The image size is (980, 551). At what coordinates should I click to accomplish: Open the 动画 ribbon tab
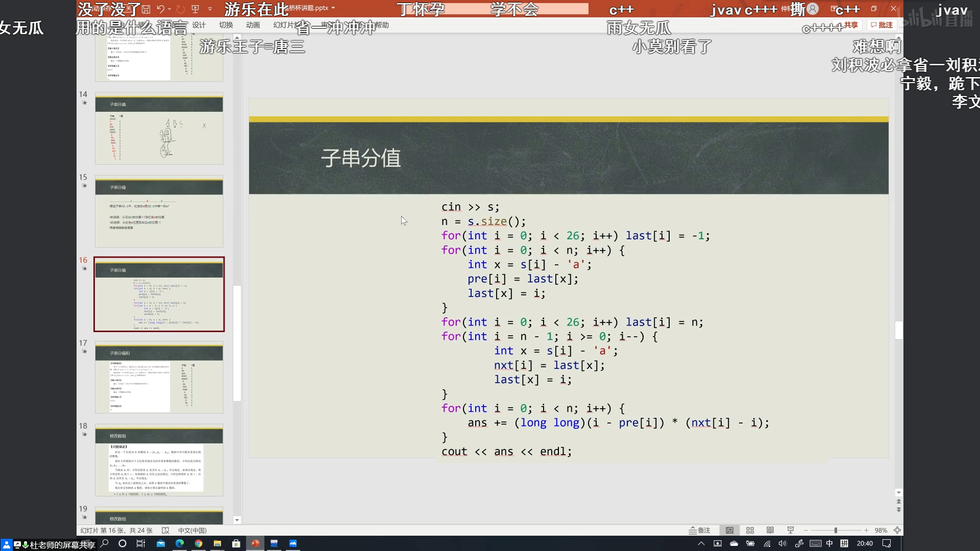[253, 25]
